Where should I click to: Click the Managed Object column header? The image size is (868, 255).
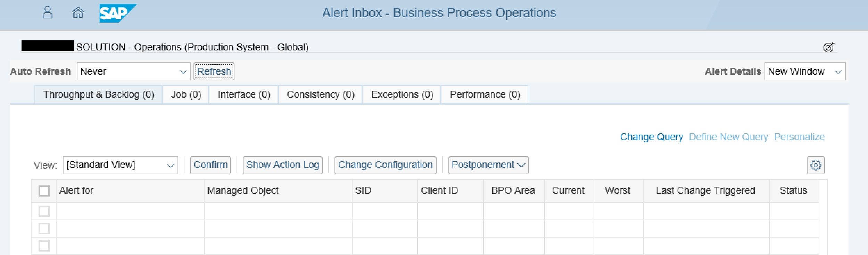click(278, 191)
